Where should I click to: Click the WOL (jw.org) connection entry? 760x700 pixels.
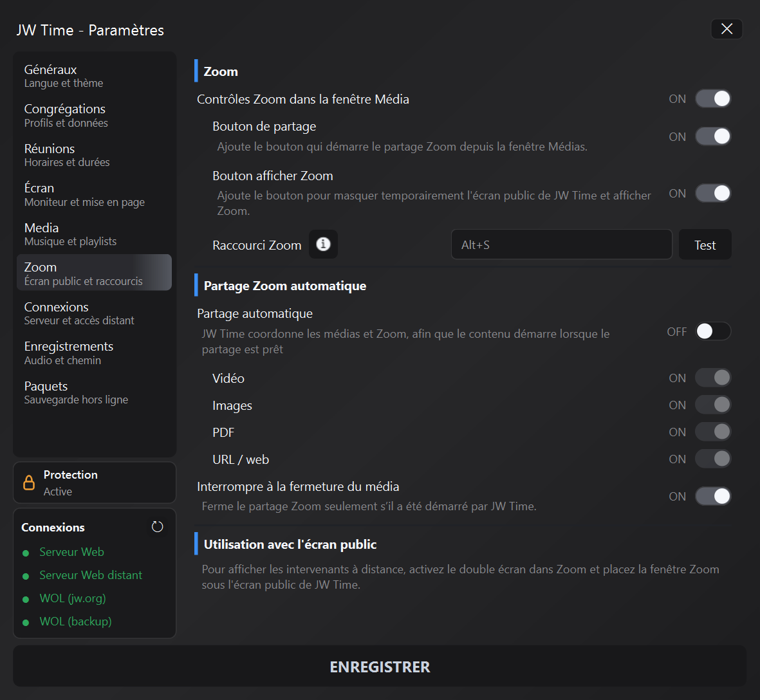[x=73, y=598]
